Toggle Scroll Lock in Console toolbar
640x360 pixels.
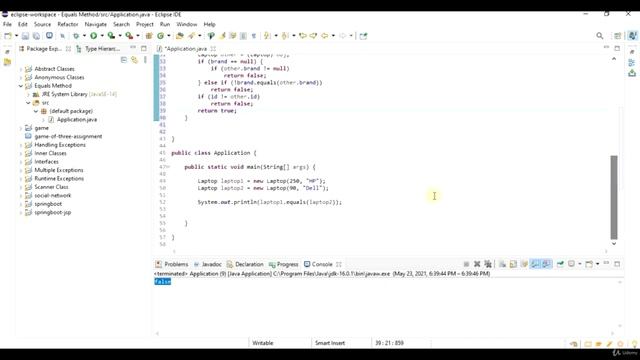click(513, 264)
